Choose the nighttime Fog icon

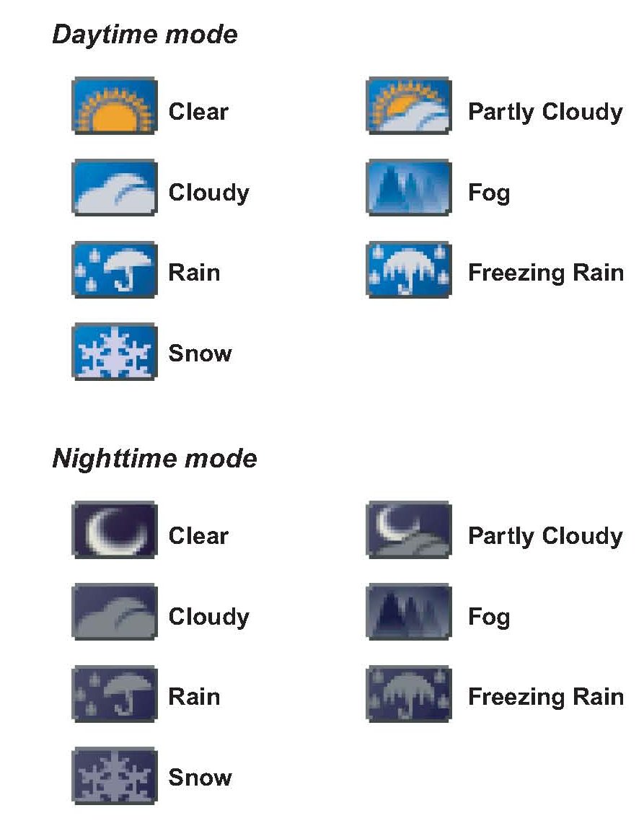(409, 612)
